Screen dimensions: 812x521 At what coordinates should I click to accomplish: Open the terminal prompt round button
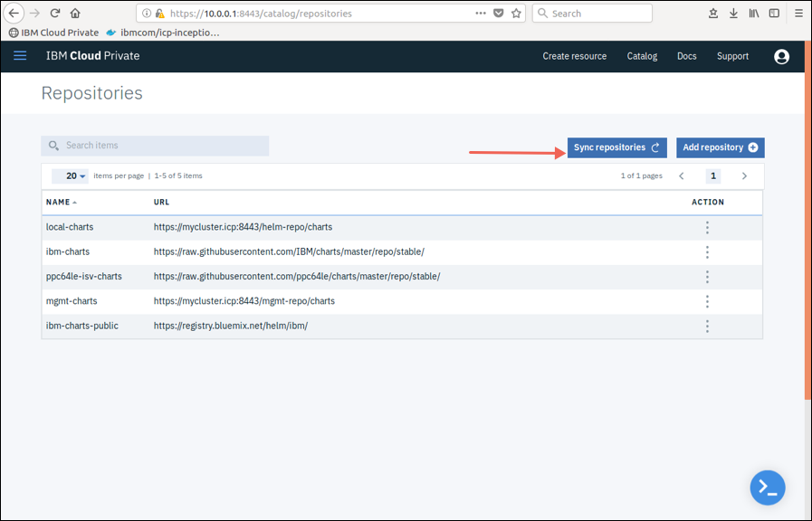click(768, 488)
